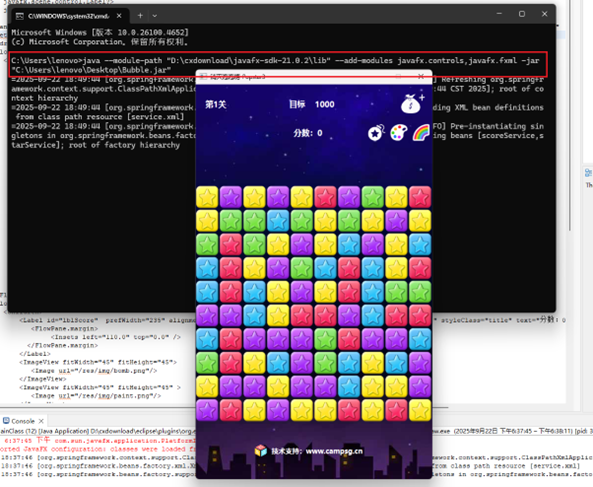Screen dimensions: 593x487
Task: Close the Eclipse Console view tab
Action: [41, 421]
